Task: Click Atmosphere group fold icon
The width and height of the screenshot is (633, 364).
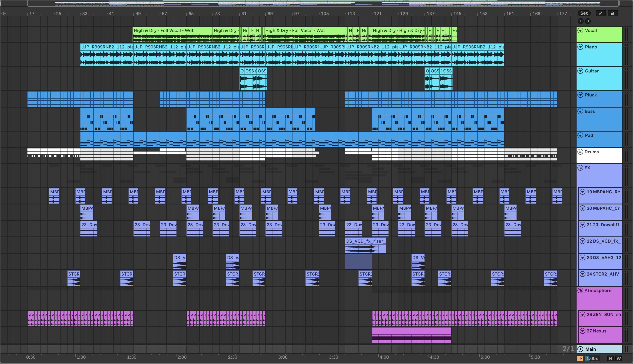Action: (580, 290)
